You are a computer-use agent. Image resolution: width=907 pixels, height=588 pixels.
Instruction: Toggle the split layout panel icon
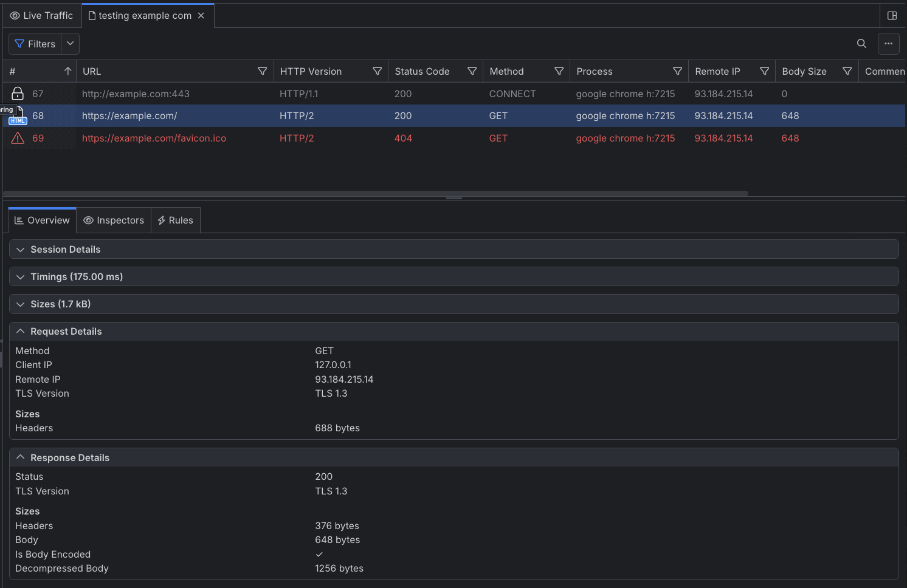(892, 16)
